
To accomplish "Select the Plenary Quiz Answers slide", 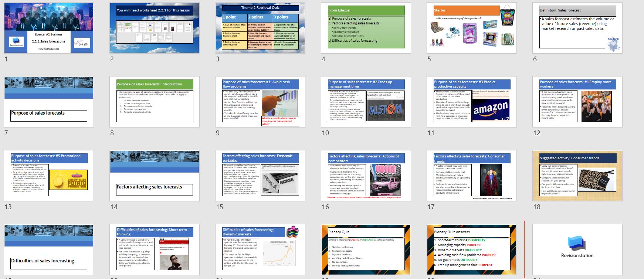I will (x=472, y=250).
